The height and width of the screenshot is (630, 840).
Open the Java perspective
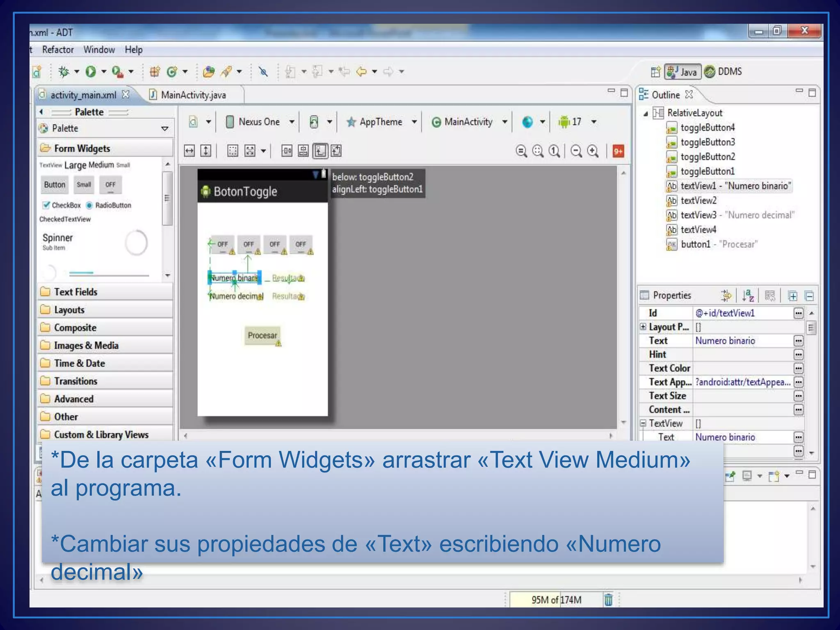[x=682, y=72]
